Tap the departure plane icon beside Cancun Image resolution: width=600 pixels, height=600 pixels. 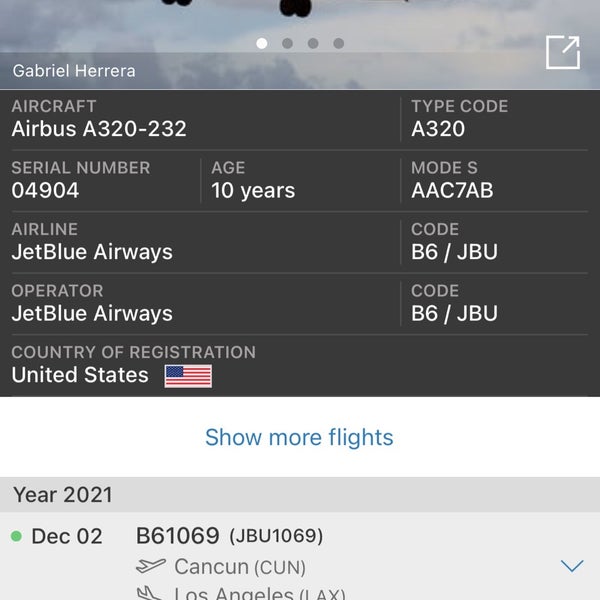point(150,567)
